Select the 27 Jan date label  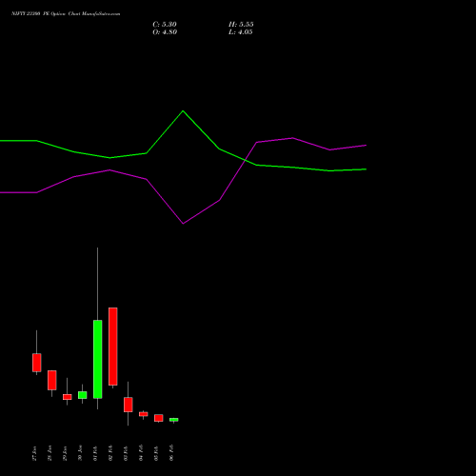pyautogui.click(x=34, y=453)
